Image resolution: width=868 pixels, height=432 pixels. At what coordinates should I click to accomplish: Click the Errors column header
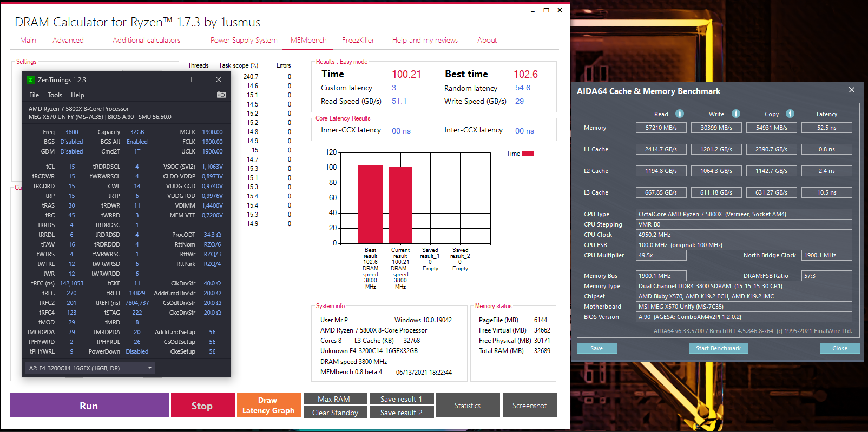point(284,65)
